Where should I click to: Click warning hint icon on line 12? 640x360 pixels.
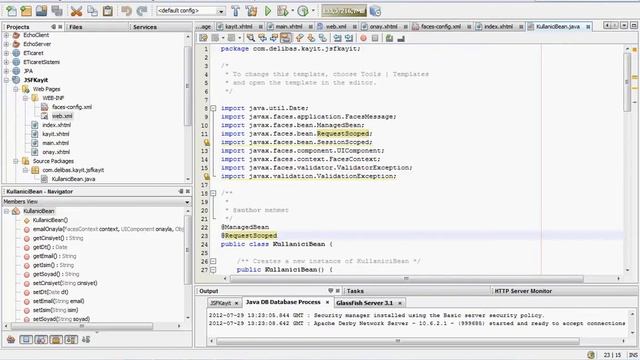207,142
